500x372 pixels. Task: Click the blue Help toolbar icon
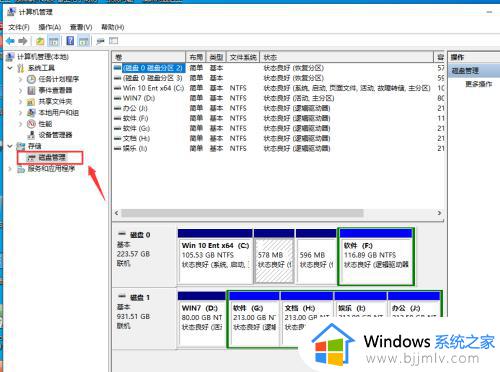[70, 41]
